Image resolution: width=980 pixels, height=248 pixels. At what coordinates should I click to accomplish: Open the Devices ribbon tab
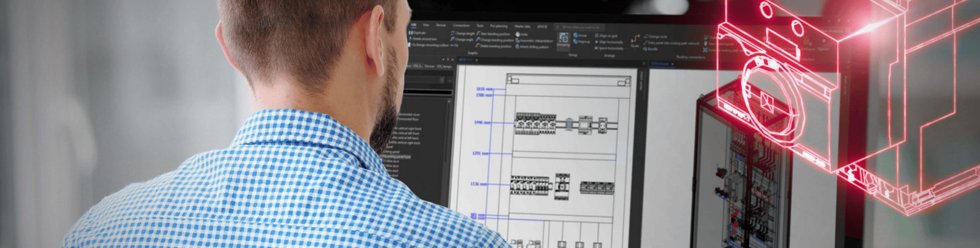441,25
